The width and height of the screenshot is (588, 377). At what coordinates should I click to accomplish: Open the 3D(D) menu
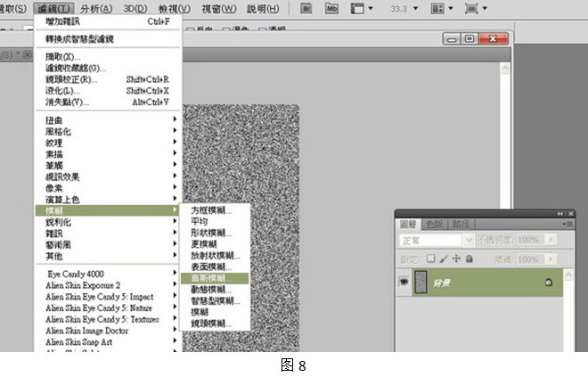tap(135, 9)
